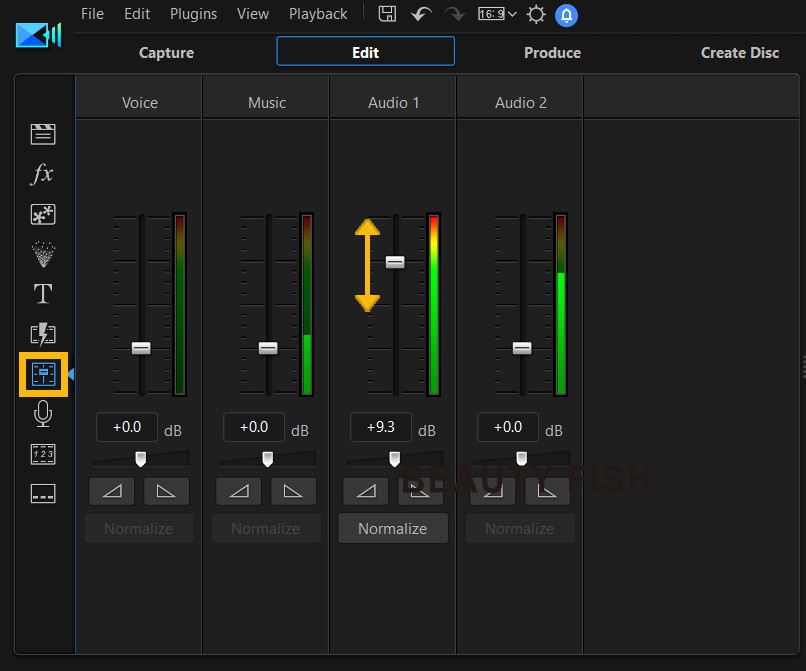Open the Voice-Over Recording Room microphone icon
This screenshot has width=806, height=671.
[x=42, y=413]
